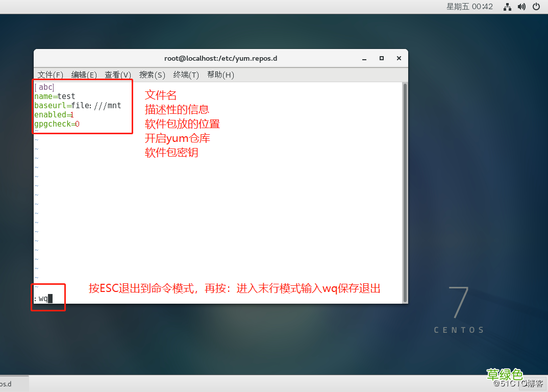
Task: Open the 文件(F) menu in the terminal
Action: point(49,75)
